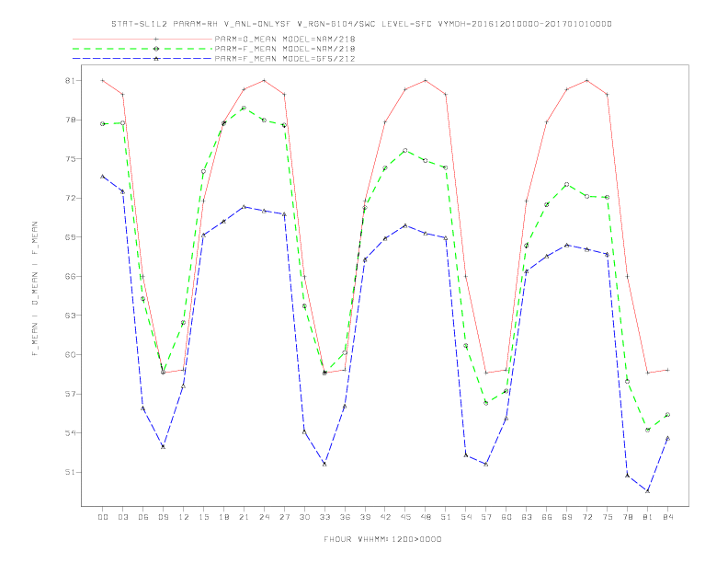
Task: Click forecast hour 66 on the horizontal axis
Action: tap(547, 517)
